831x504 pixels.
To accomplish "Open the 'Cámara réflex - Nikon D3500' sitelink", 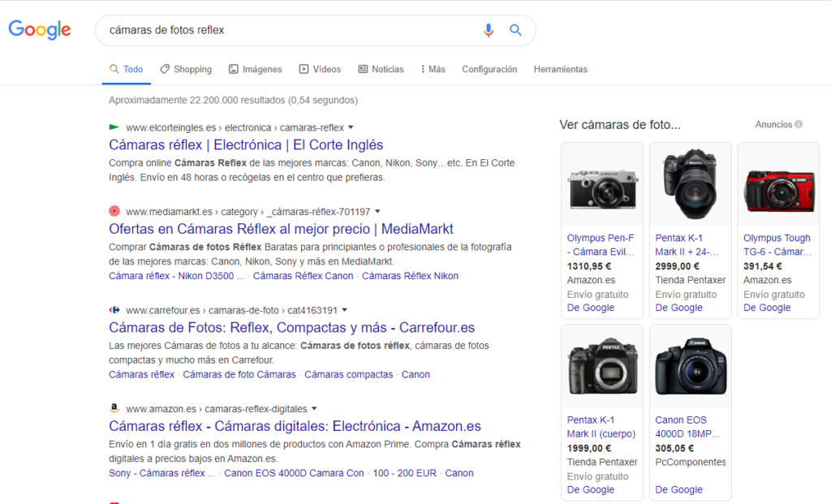I will pos(176,276).
